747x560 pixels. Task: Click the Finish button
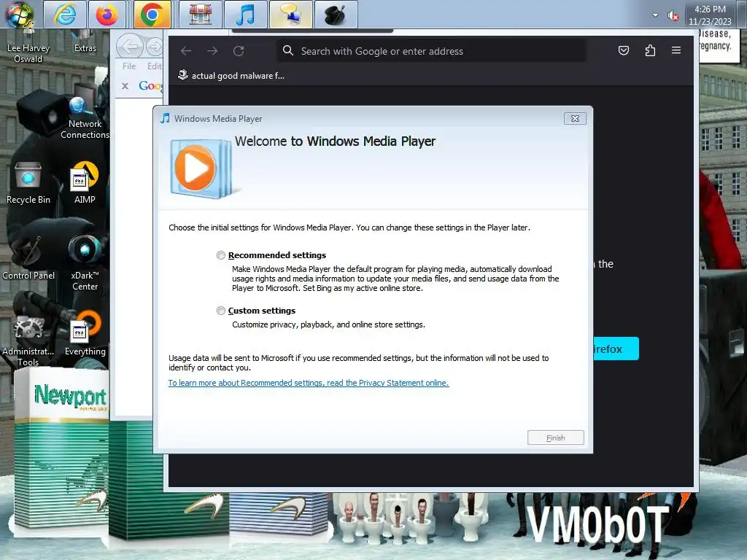tap(555, 437)
